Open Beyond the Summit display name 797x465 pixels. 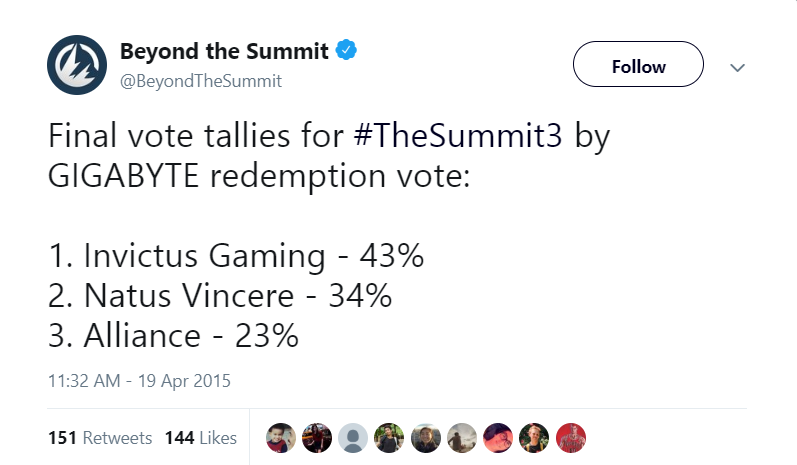tap(224, 51)
